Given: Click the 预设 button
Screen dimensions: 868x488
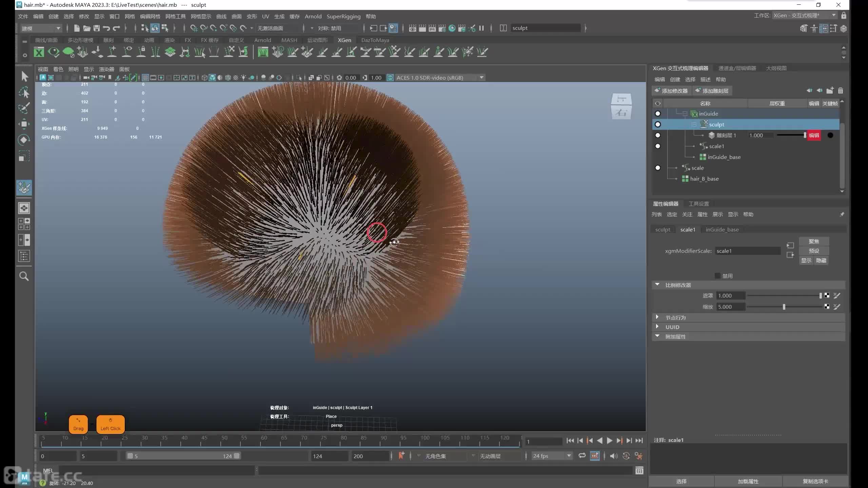Looking at the screenshot, I should [814, 251].
